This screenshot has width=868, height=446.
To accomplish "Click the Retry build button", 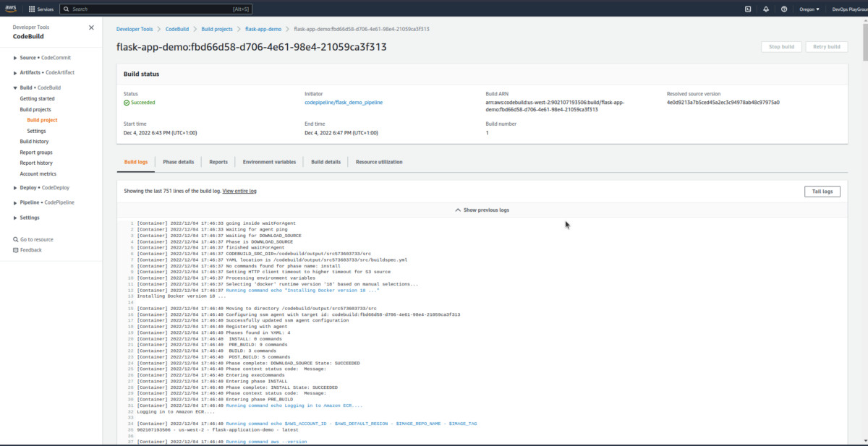I will pyautogui.click(x=826, y=47).
